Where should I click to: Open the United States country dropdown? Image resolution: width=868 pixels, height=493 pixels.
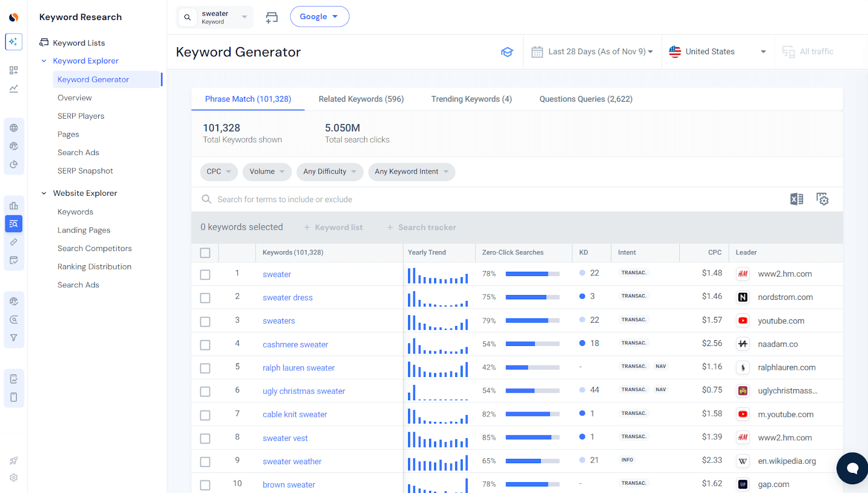click(717, 52)
